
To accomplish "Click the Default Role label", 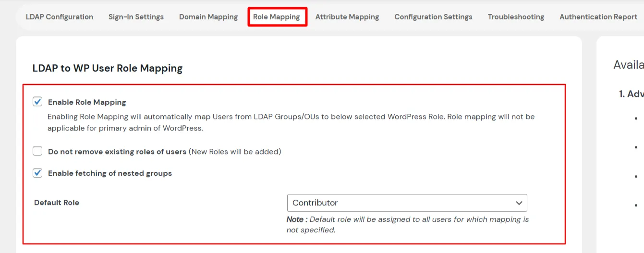I will 57,203.
